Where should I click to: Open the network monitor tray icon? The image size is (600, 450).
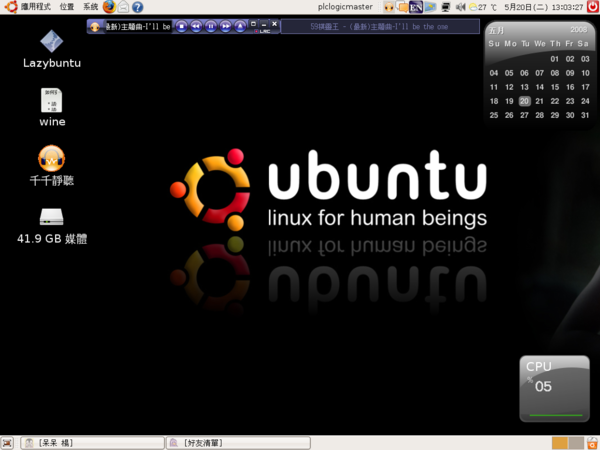click(x=445, y=7)
